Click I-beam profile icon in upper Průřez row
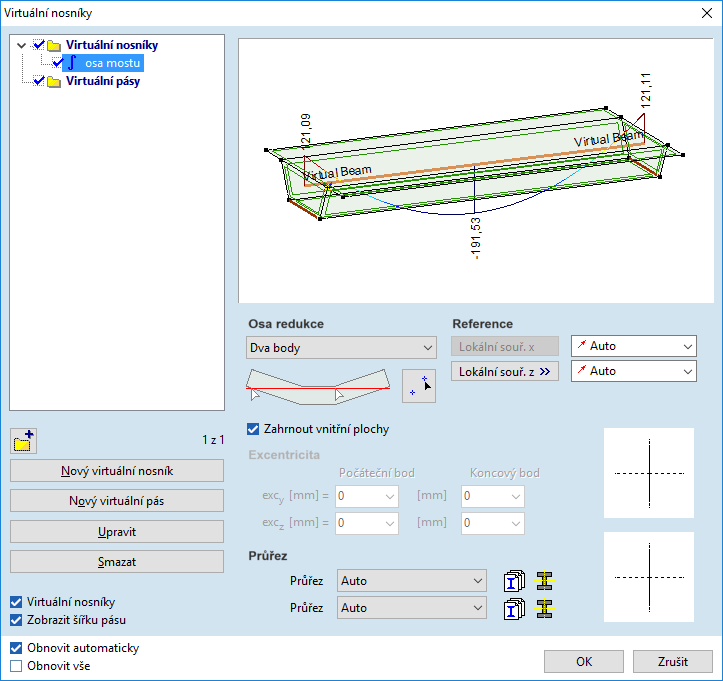This screenshot has height=681, width=723. pos(544,581)
